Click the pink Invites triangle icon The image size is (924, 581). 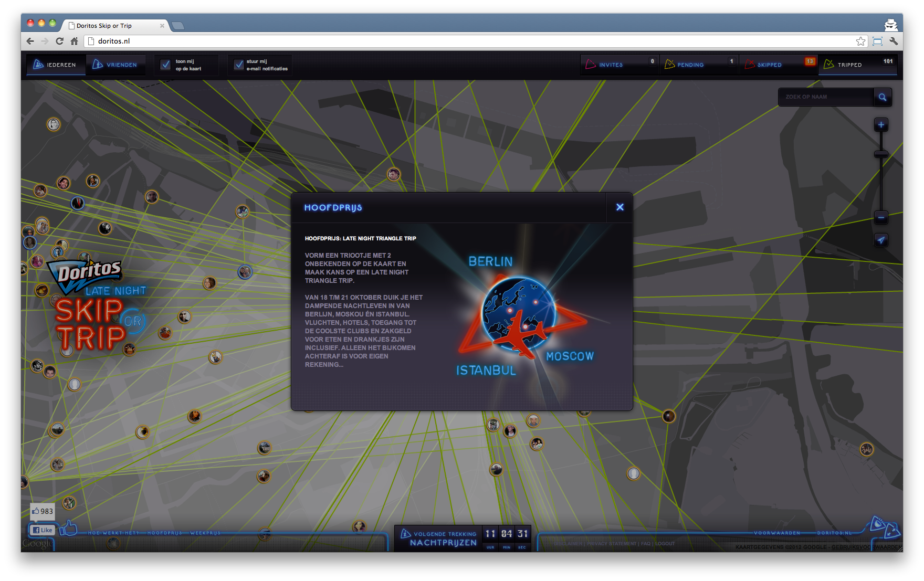coord(591,64)
